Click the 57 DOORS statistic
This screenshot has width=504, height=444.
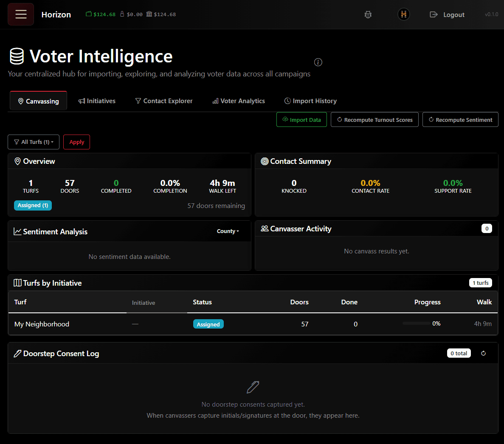(70, 186)
